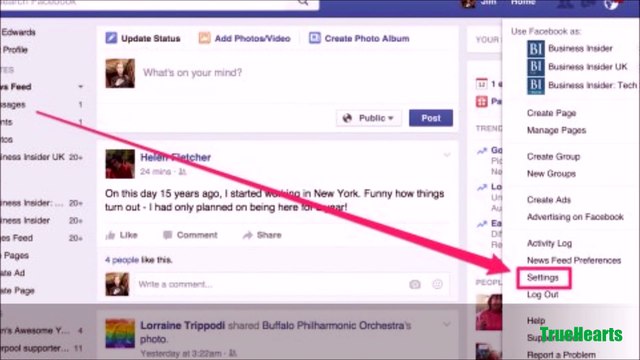640x360 pixels.
Task: Click the Business Insider UK page logo
Action: point(536,67)
